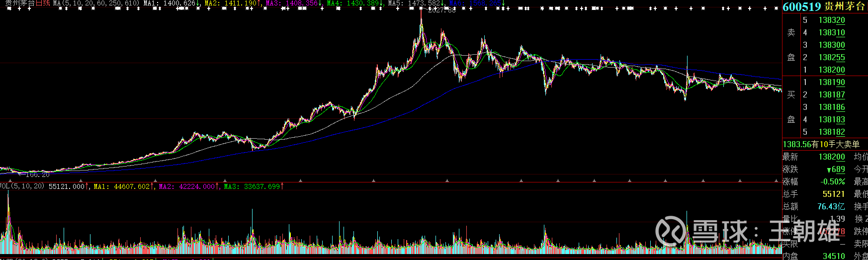
Task: Open the MA(5,10,20,60,250,610) indicator settings
Action: (96, 3)
